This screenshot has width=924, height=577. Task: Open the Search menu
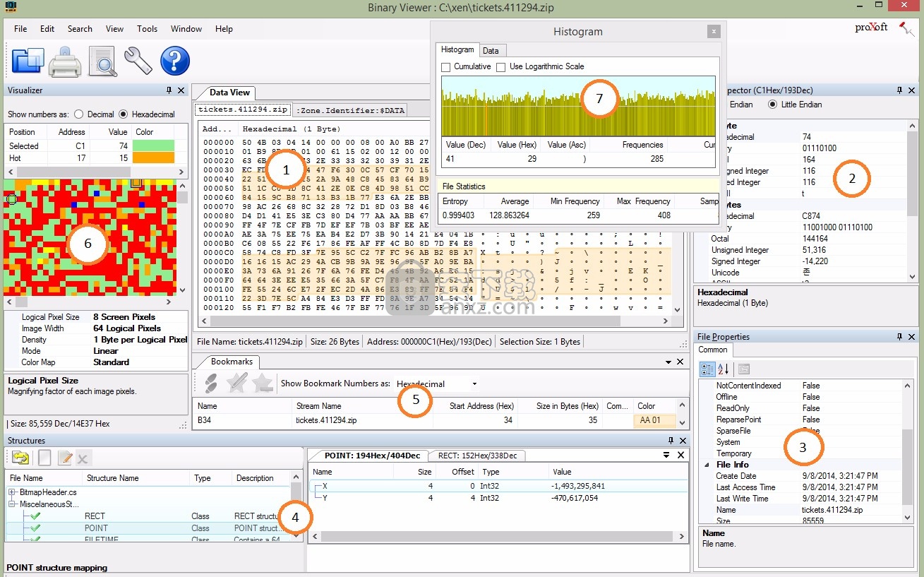coord(80,29)
